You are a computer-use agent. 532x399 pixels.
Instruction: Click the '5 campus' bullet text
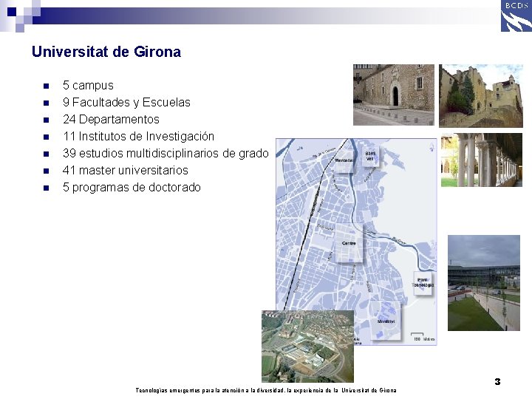pos(88,86)
